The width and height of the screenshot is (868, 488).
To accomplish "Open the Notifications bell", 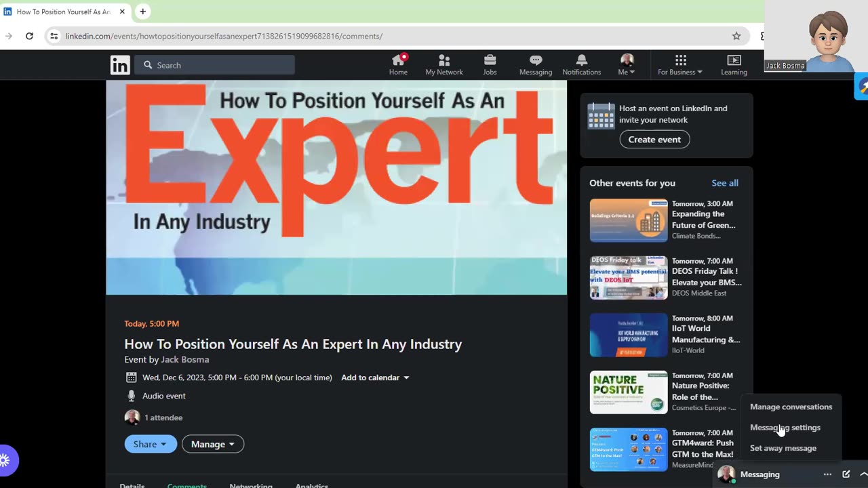I will click(x=581, y=65).
